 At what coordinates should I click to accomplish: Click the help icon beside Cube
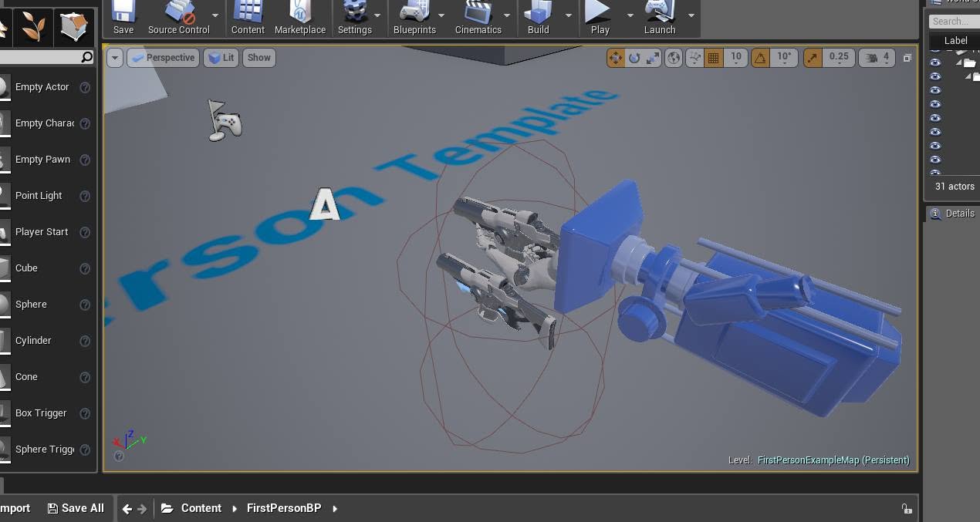point(85,268)
